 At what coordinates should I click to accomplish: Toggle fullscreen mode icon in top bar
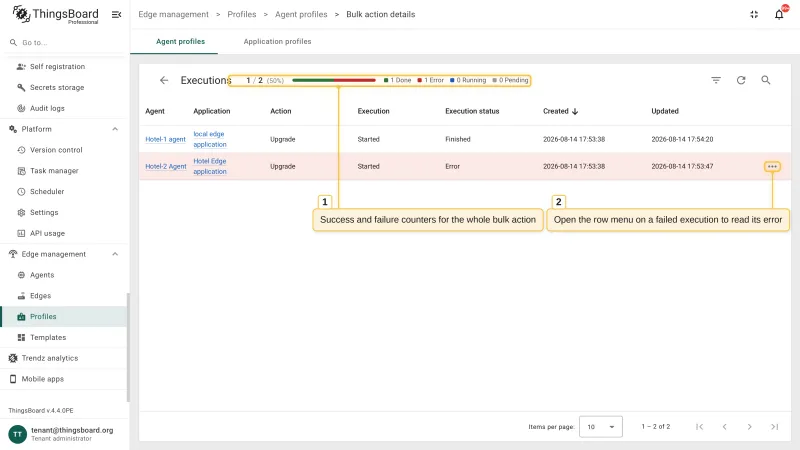(754, 14)
